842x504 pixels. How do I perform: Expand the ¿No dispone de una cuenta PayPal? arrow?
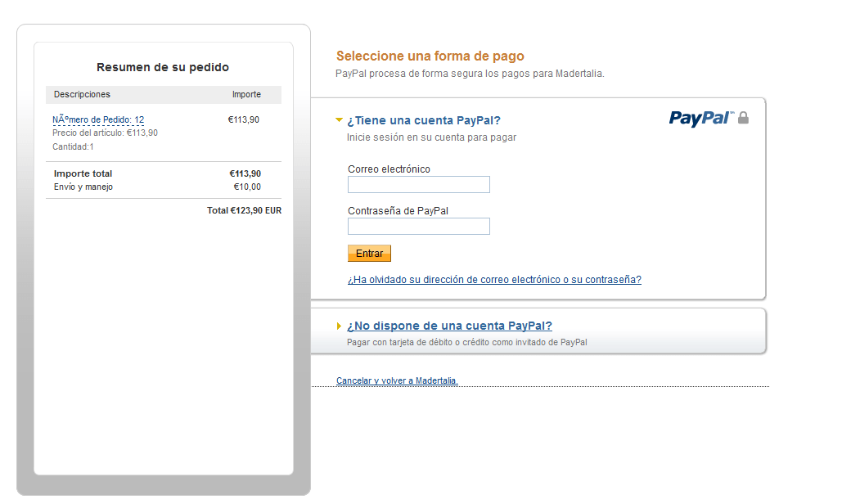tap(339, 326)
